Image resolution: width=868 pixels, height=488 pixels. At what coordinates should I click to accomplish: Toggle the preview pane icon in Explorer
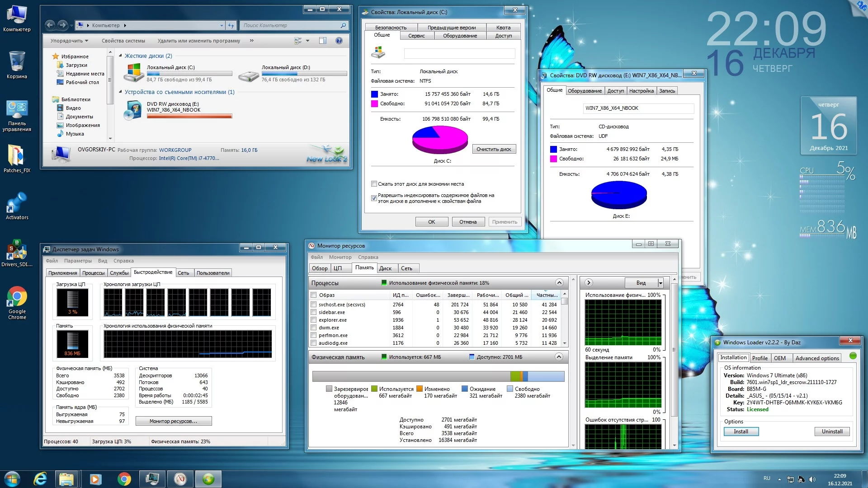click(x=322, y=41)
